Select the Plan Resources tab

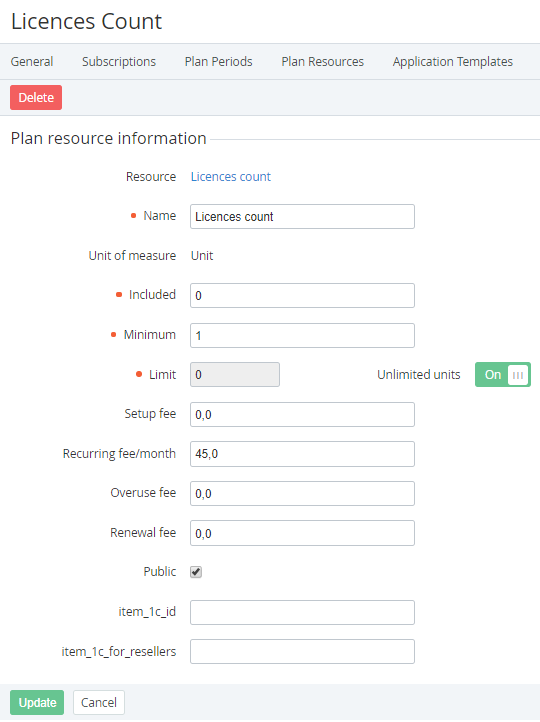pyautogui.click(x=323, y=62)
